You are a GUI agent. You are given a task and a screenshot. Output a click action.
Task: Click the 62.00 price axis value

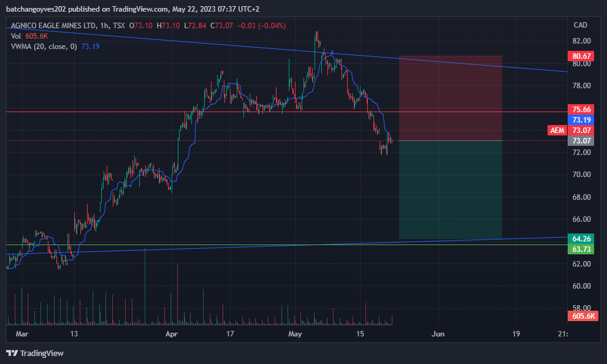tap(581, 264)
